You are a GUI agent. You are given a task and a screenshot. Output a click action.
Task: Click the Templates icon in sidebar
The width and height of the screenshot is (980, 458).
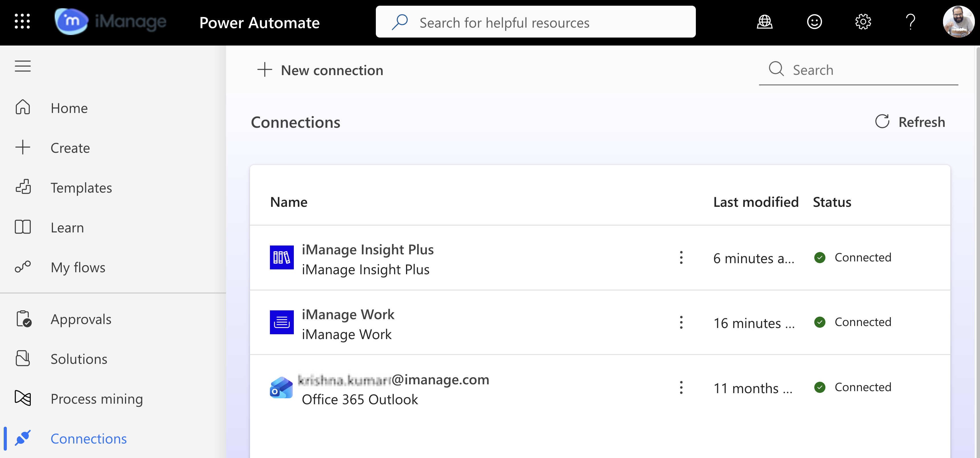click(23, 187)
